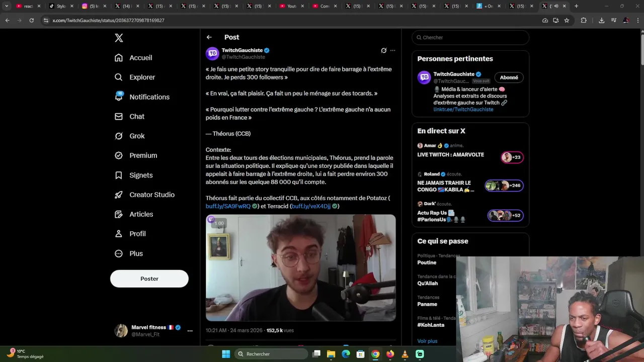Open Task View on the taskbar
This screenshot has width=644, height=362.
coord(316,354)
